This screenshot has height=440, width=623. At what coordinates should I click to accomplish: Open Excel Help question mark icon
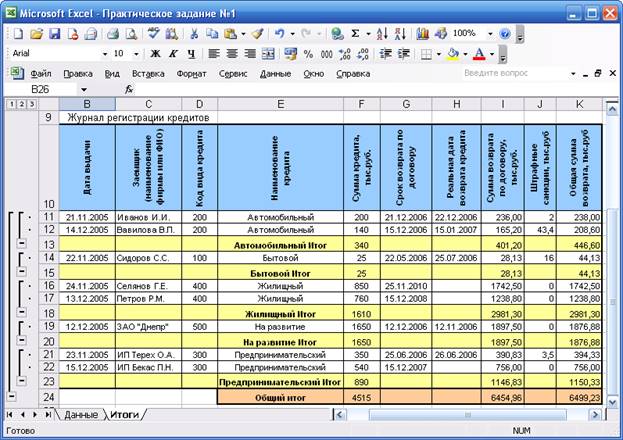505,34
